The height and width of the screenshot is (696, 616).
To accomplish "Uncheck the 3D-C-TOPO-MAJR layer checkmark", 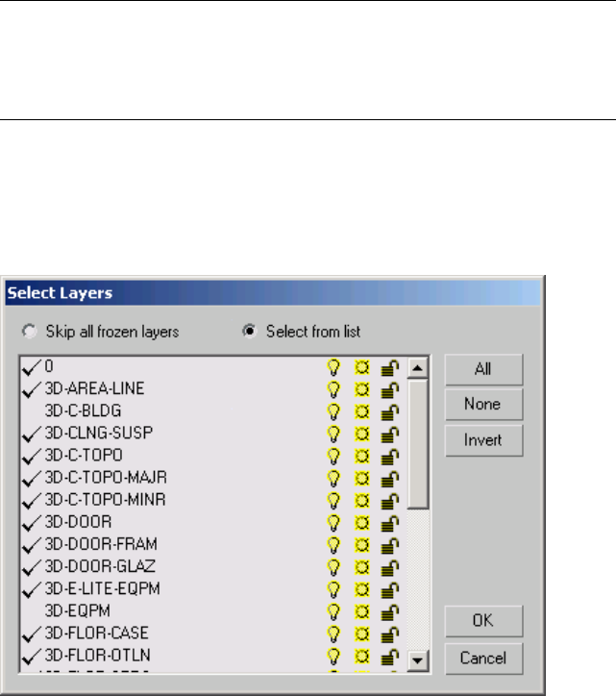I will 31,479.
